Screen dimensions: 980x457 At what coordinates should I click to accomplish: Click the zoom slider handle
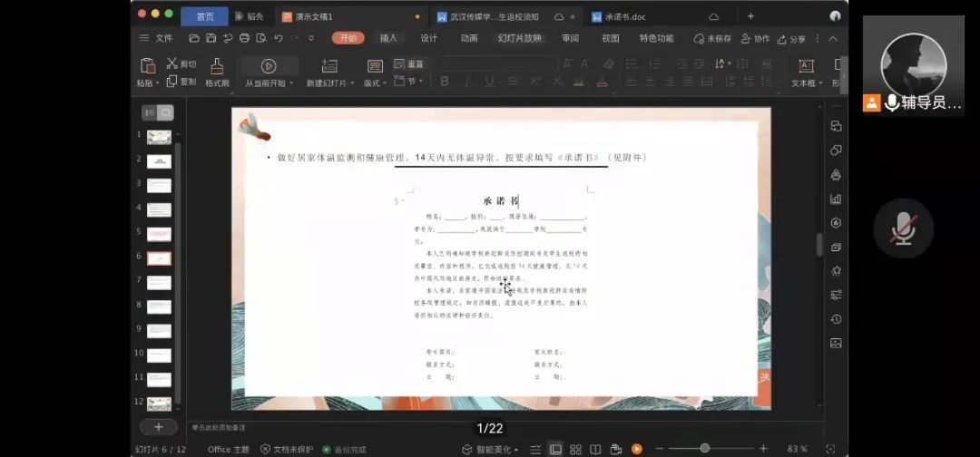tap(704, 449)
